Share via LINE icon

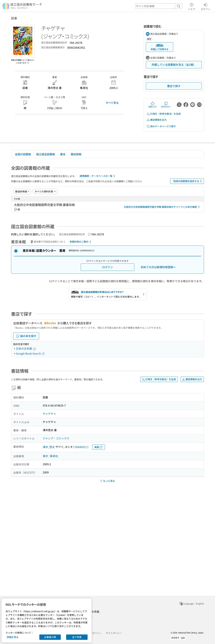click(x=192, y=104)
